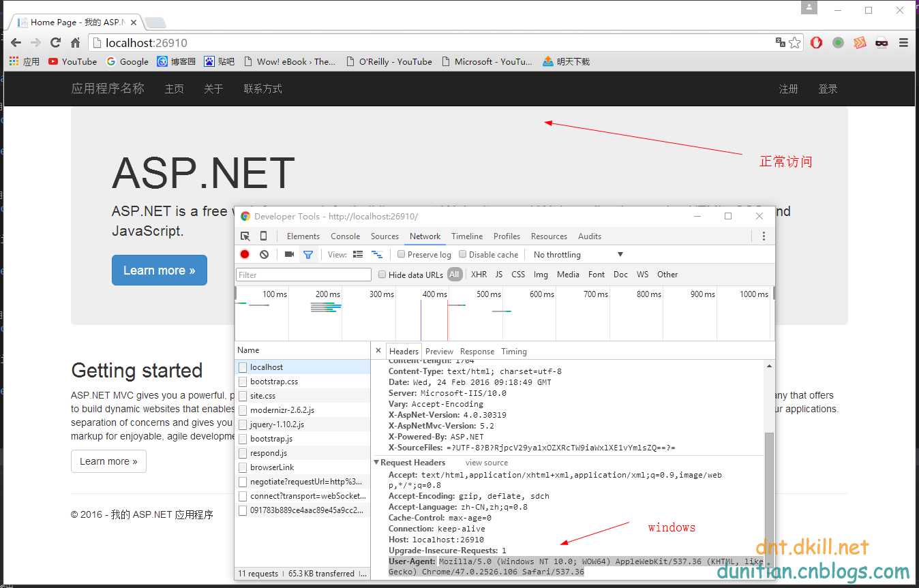
Task: Switch to the Resources tab
Action: (x=549, y=236)
